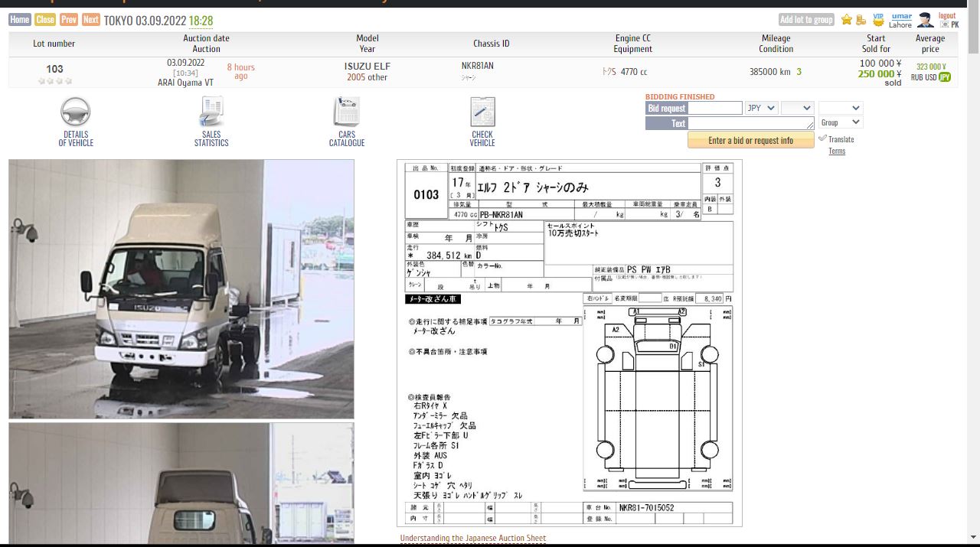Image resolution: width=980 pixels, height=547 pixels.
Task: Rate the lot using the first star
Action: click(x=41, y=80)
